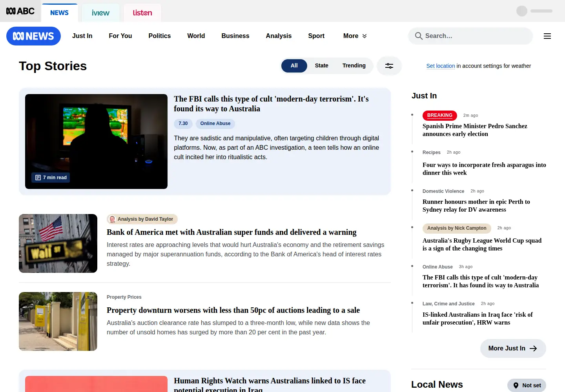Open IS-linked Australians in Iraq story
The width and height of the screenshot is (565, 392).
478,319
